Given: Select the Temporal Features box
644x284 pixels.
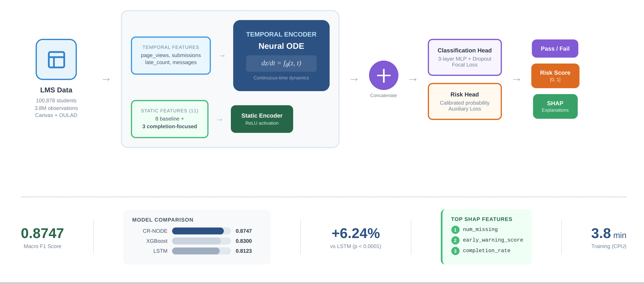Looking at the screenshot, I should pyautogui.click(x=171, y=56).
